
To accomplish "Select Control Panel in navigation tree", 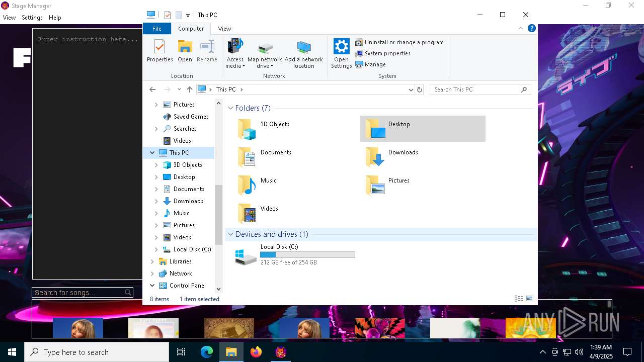I will coord(187,286).
